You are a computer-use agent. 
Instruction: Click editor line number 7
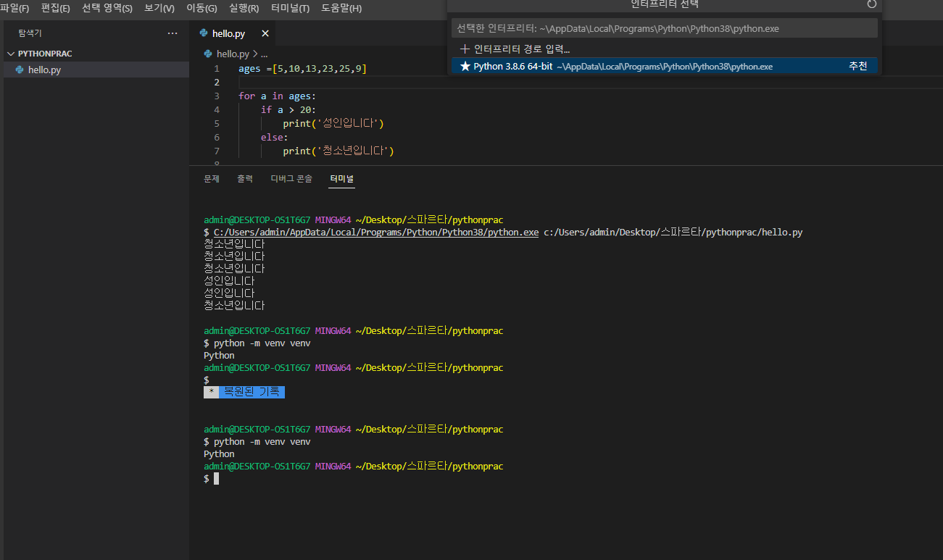click(x=216, y=151)
